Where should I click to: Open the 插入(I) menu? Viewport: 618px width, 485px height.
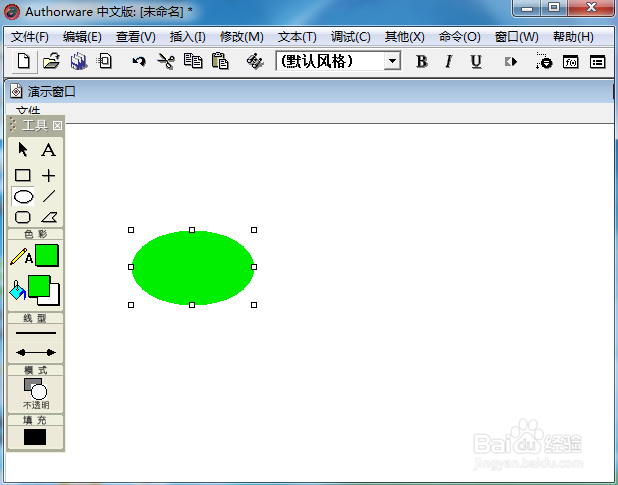pos(188,37)
